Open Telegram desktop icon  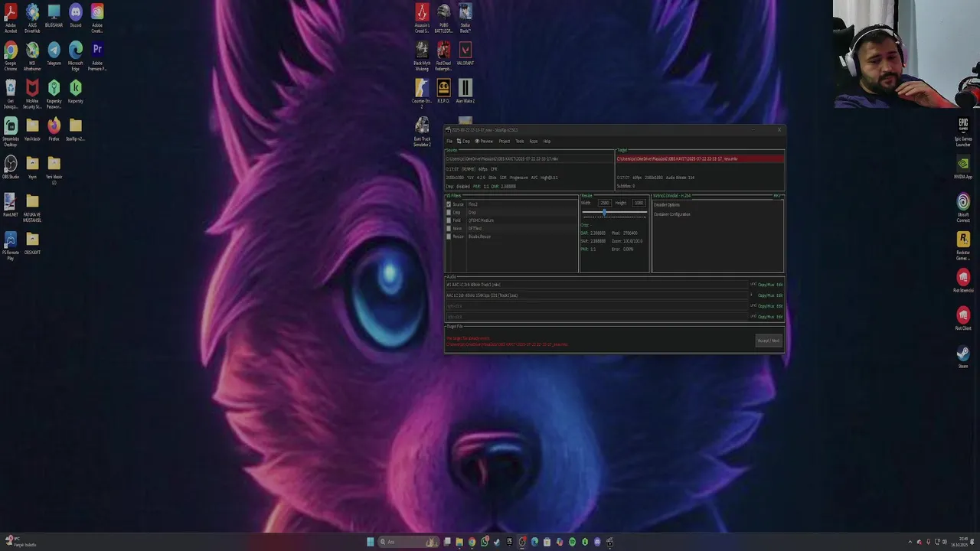(54, 54)
